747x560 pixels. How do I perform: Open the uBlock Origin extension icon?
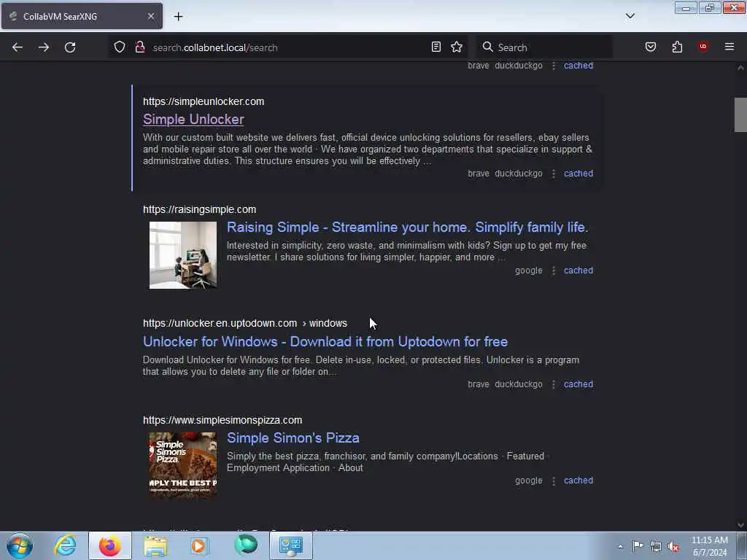click(703, 47)
